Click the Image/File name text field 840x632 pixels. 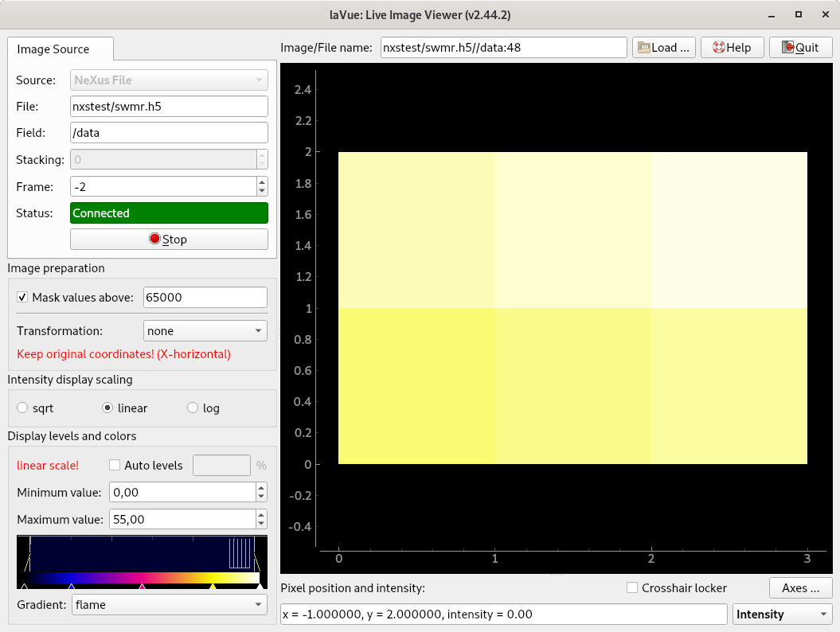503,48
